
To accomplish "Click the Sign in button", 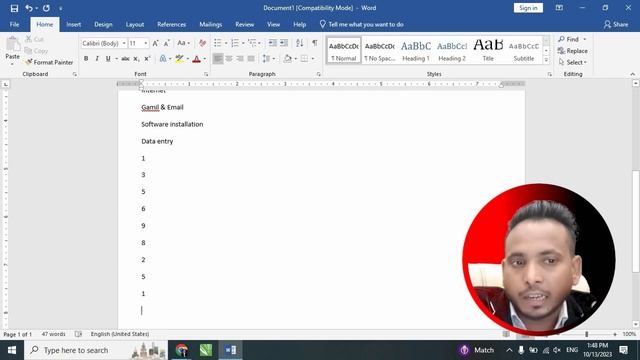I will tap(528, 8).
